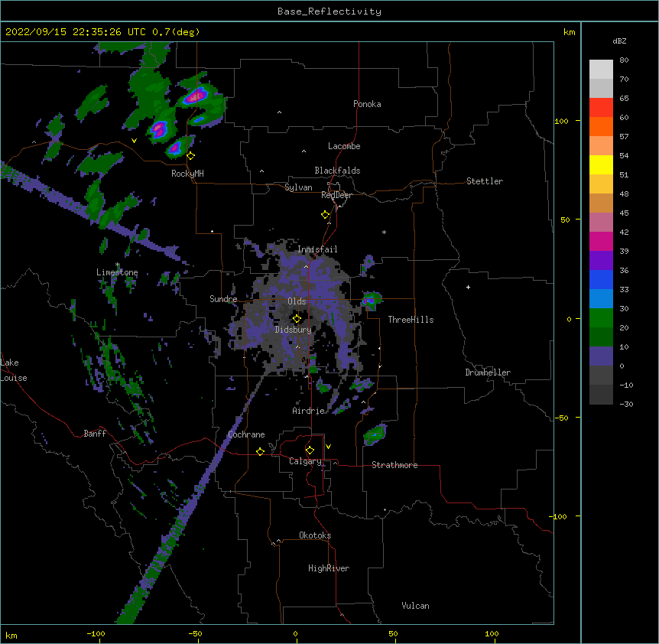Click the RockyMH label
The height and width of the screenshot is (644, 659).
point(187,174)
